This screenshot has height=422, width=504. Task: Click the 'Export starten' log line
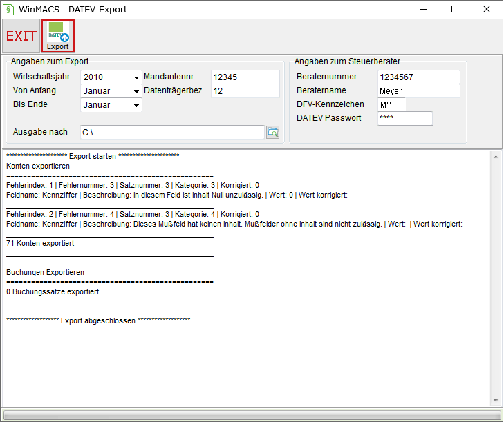(x=93, y=156)
